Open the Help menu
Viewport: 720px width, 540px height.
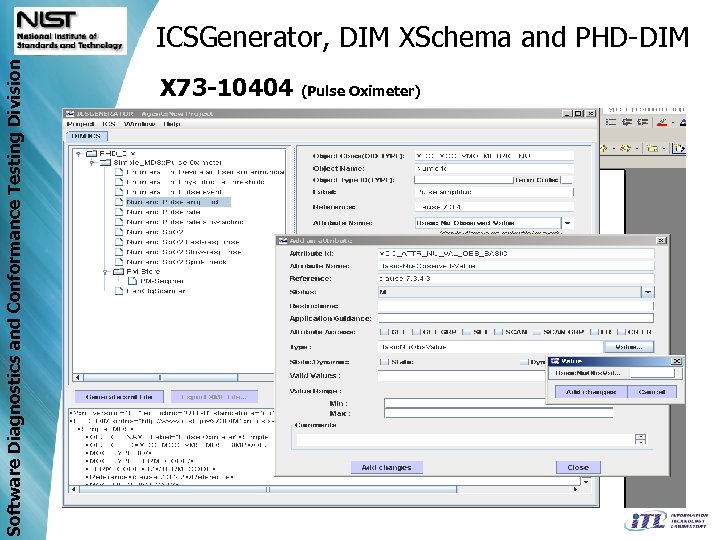tap(171, 124)
